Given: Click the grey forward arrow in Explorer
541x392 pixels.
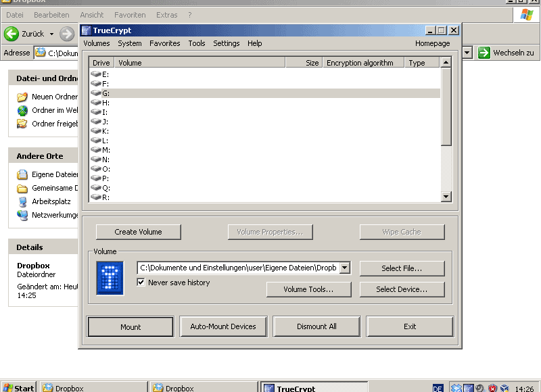Looking at the screenshot, I should tap(67, 34).
